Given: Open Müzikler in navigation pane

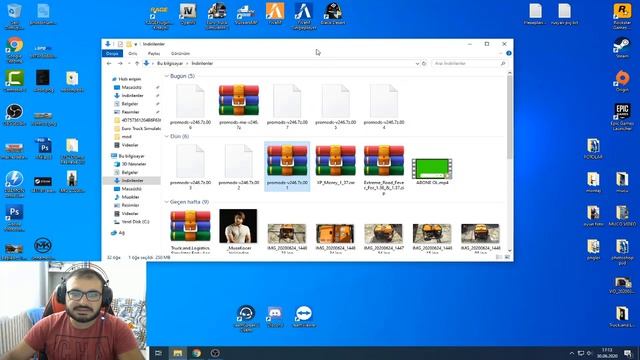Looking at the screenshot, I should point(130,197).
